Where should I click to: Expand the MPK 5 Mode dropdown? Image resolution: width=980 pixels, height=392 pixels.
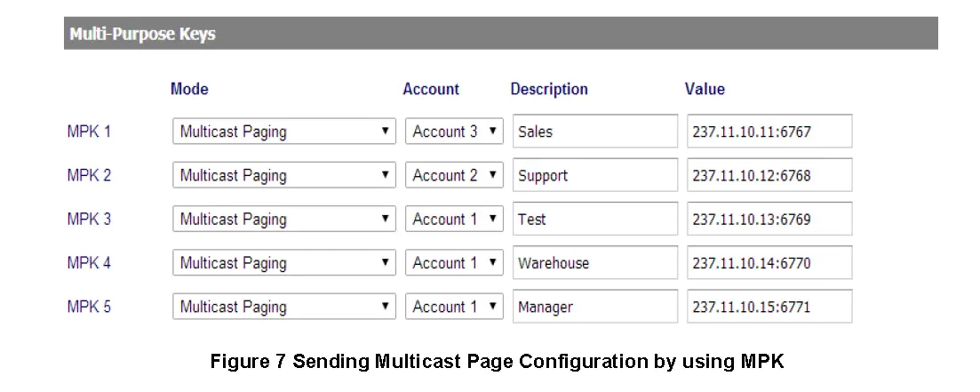coord(283,307)
